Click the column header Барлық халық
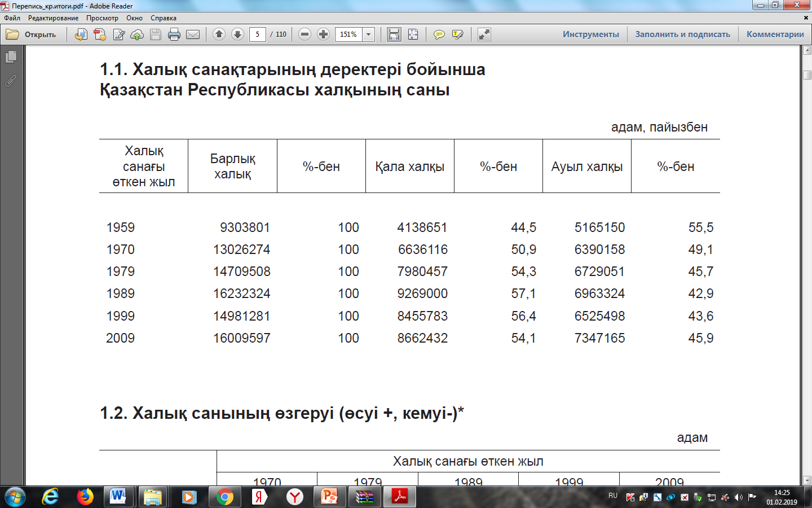The width and height of the screenshot is (812, 508). (233, 167)
